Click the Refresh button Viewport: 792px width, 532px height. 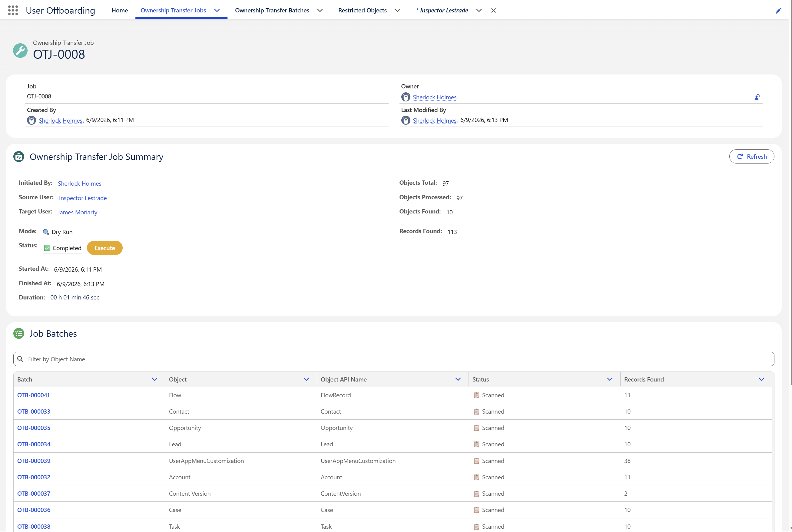751,157
